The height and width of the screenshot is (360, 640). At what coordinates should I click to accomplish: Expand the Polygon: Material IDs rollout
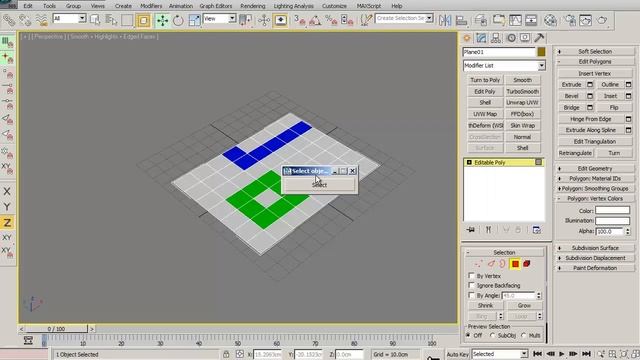595,178
